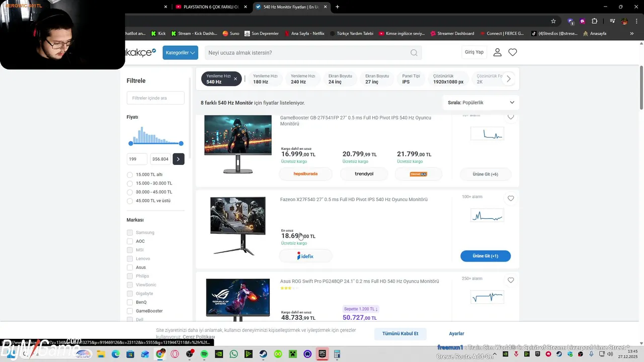The width and height of the screenshot is (644, 362).
Task: Close the 540 Hz Monitör Fiyatları tab
Action: (326, 7)
